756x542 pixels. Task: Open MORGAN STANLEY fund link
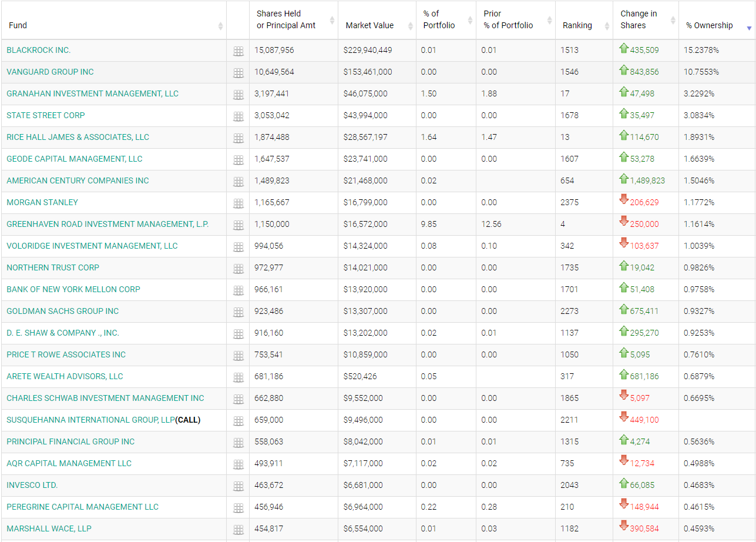click(x=42, y=203)
